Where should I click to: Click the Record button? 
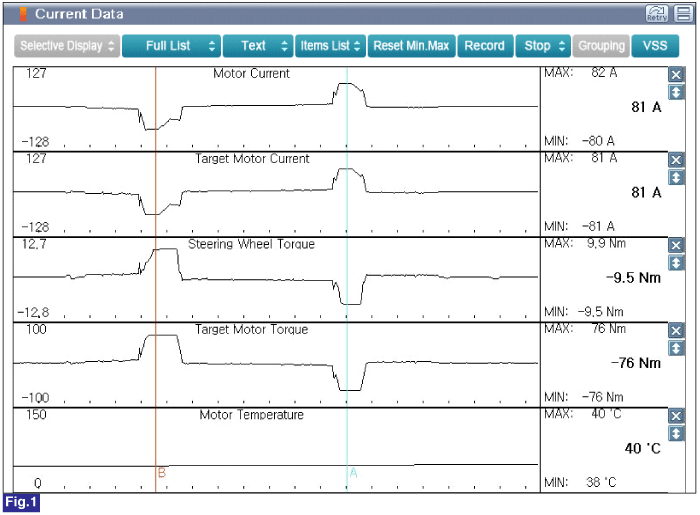click(484, 46)
